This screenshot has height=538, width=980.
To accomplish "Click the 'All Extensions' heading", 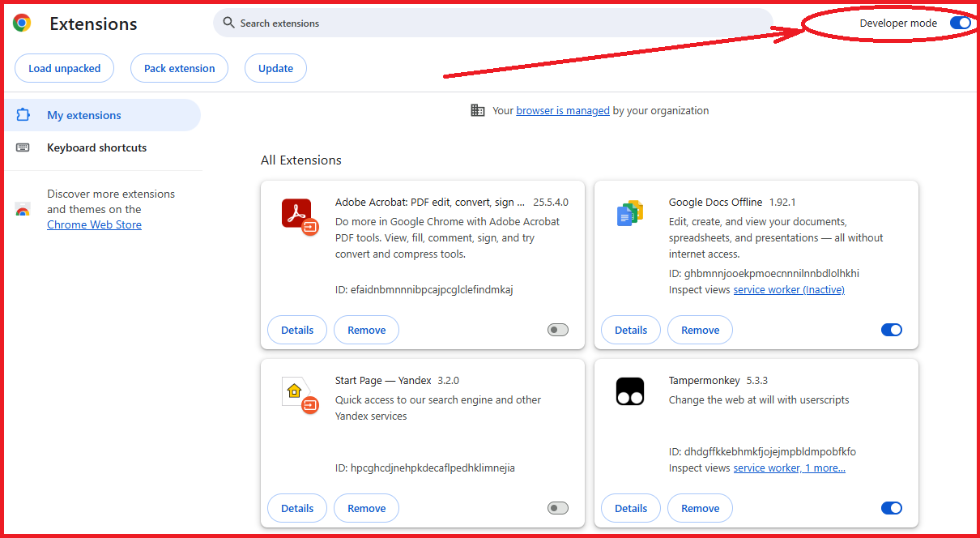I will point(301,160).
